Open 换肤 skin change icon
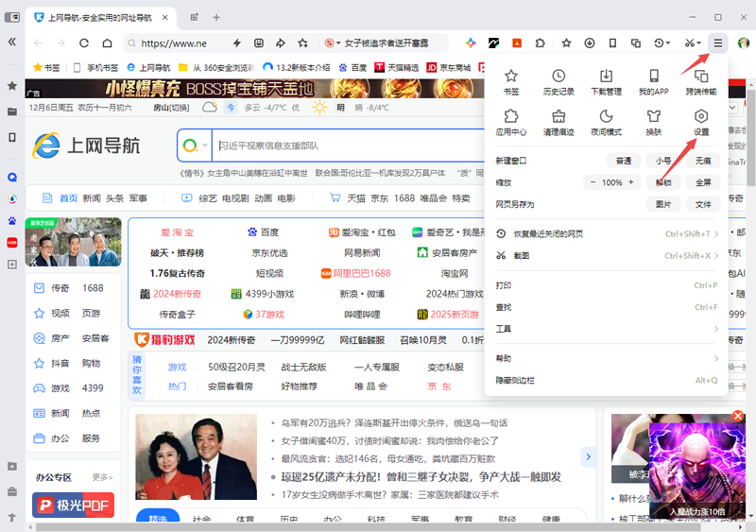 [x=653, y=123]
